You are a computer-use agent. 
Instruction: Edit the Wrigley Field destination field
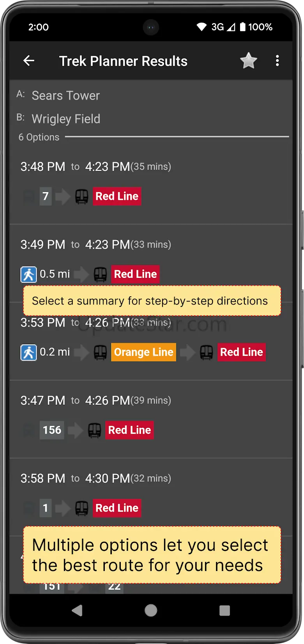point(66,119)
